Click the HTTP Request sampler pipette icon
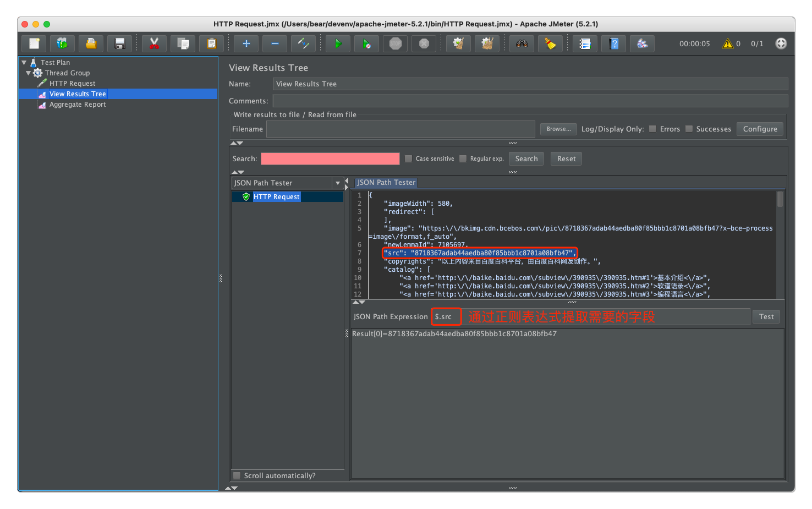This screenshot has width=812, height=509. 42,84
